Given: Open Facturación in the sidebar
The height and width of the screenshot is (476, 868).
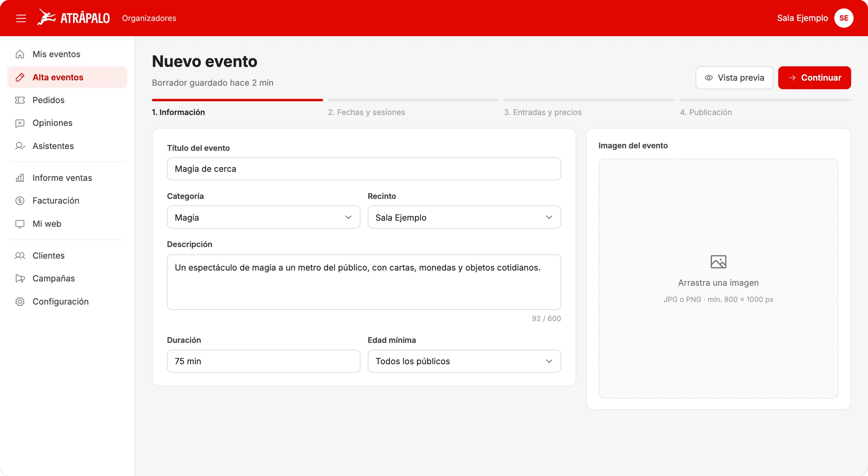Looking at the screenshot, I should click(67, 201).
